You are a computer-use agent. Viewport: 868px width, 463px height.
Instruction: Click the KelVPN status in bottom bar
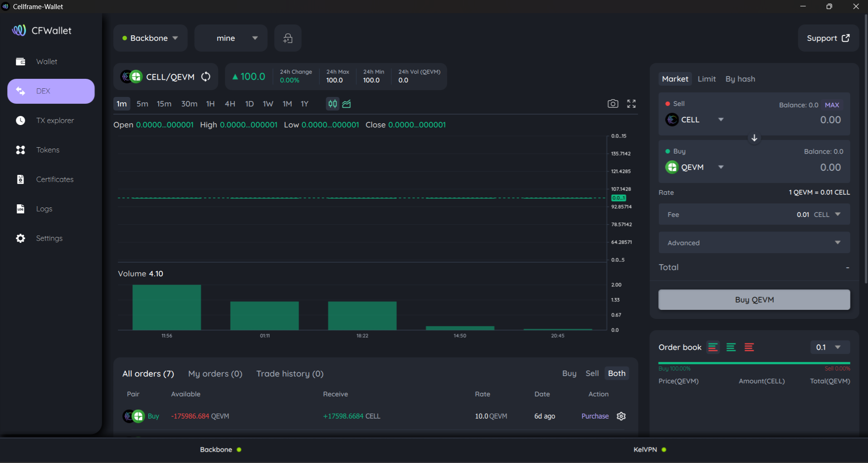pos(650,450)
